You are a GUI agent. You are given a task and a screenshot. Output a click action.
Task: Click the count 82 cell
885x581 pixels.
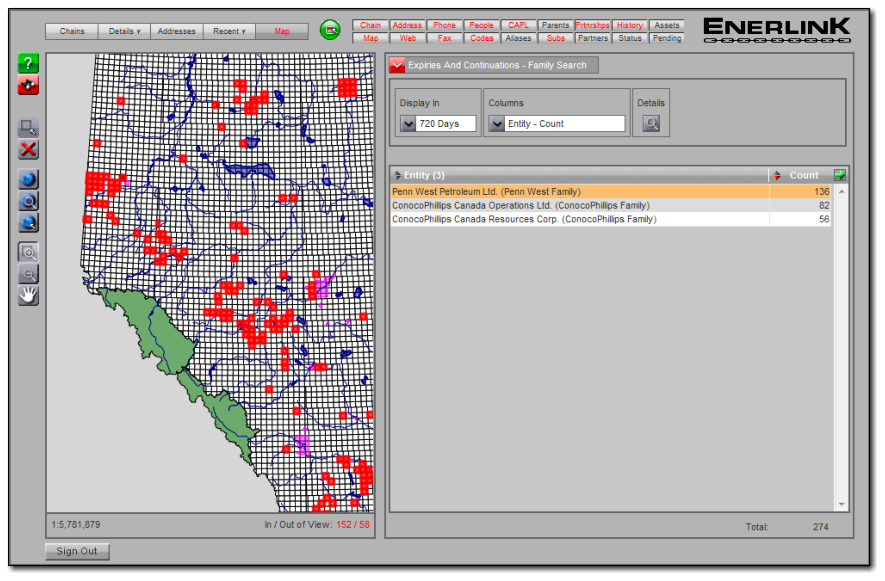point(800,206)
